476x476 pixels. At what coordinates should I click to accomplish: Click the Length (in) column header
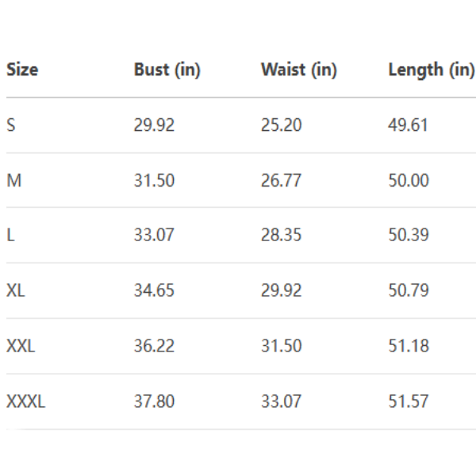(x=431, y=70)
